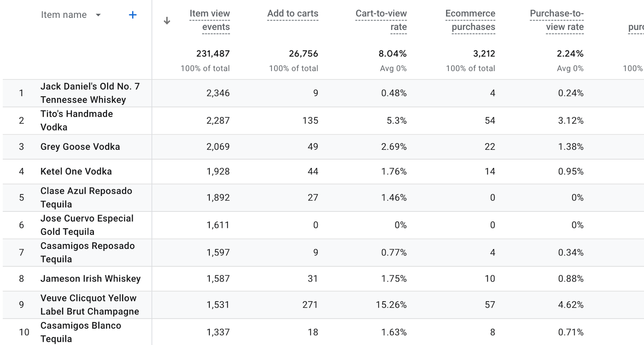Select Clase Azul Reposado Tequila item
Screen dimensions: 644x345
pyautogui.click(x=86, y=198)
